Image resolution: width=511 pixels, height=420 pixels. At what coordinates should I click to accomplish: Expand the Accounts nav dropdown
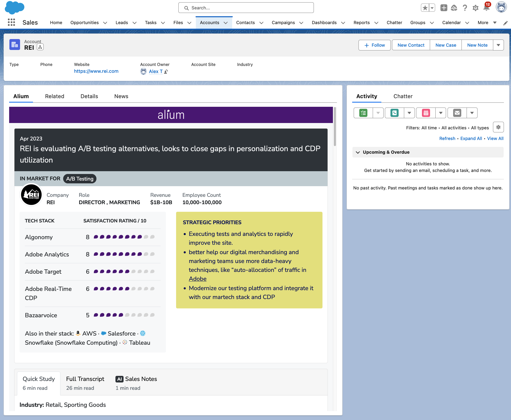(226, 23)
